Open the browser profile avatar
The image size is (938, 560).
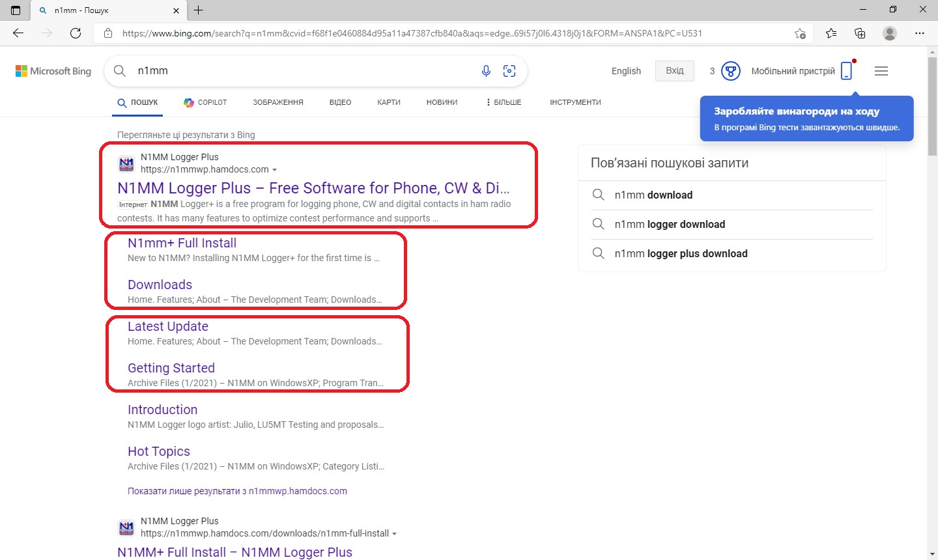click(x=890, y=33)
